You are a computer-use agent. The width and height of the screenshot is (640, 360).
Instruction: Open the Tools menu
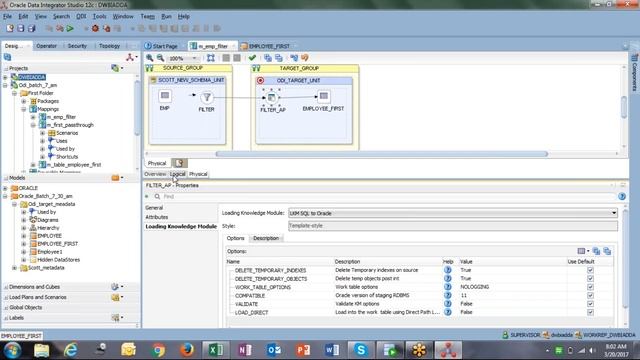click(99, 16)
